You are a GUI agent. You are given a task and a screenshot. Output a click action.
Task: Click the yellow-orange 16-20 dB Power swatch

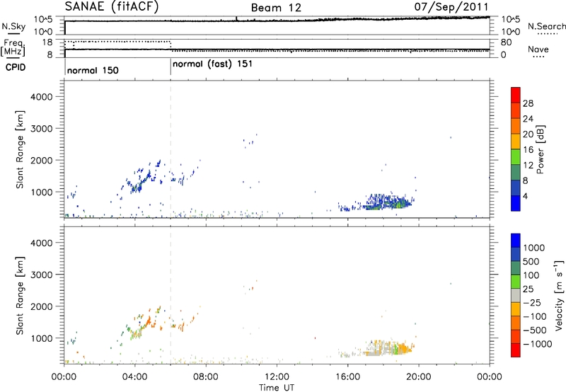pos(516,142)
